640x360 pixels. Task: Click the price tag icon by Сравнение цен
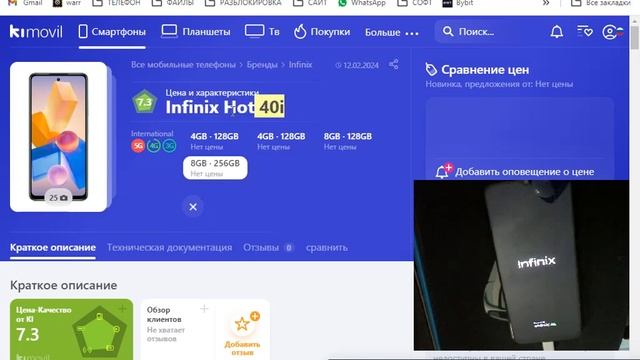tap(431, 69)
